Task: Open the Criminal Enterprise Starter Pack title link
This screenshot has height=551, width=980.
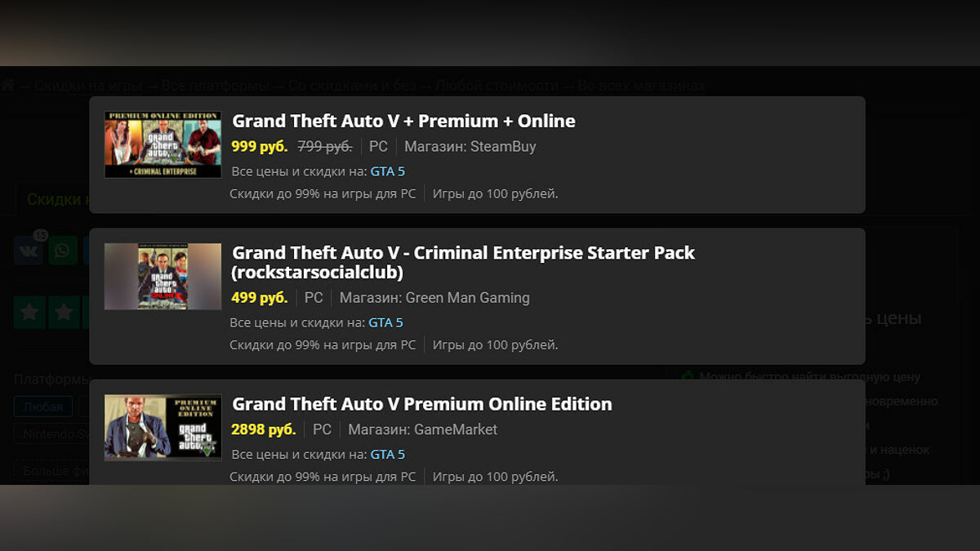Action: [463, 262]
